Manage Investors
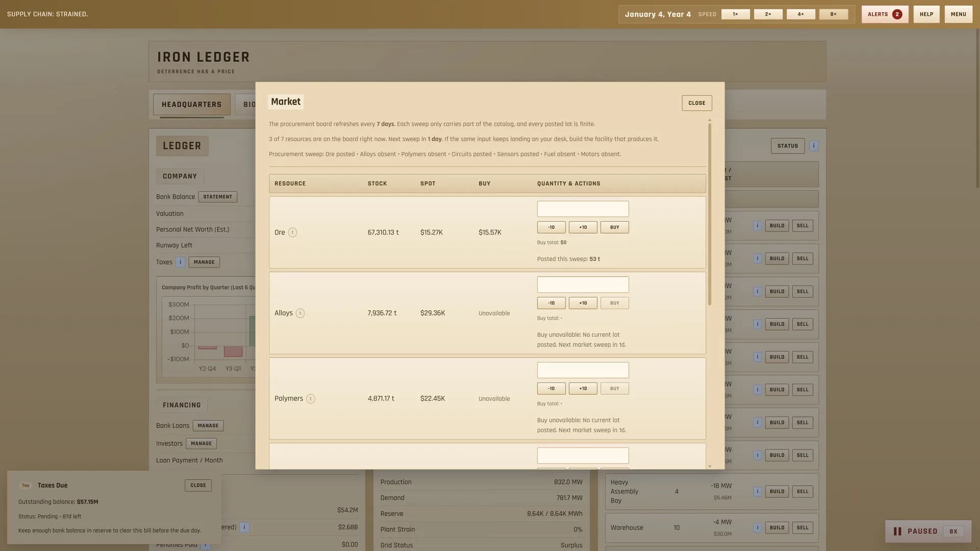 pyautogui.click(x=201, y=444)
